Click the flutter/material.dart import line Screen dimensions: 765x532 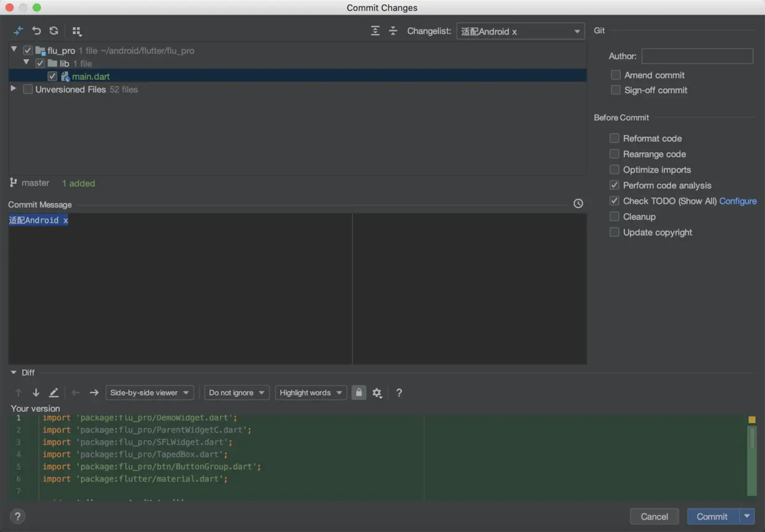[135, 478]
